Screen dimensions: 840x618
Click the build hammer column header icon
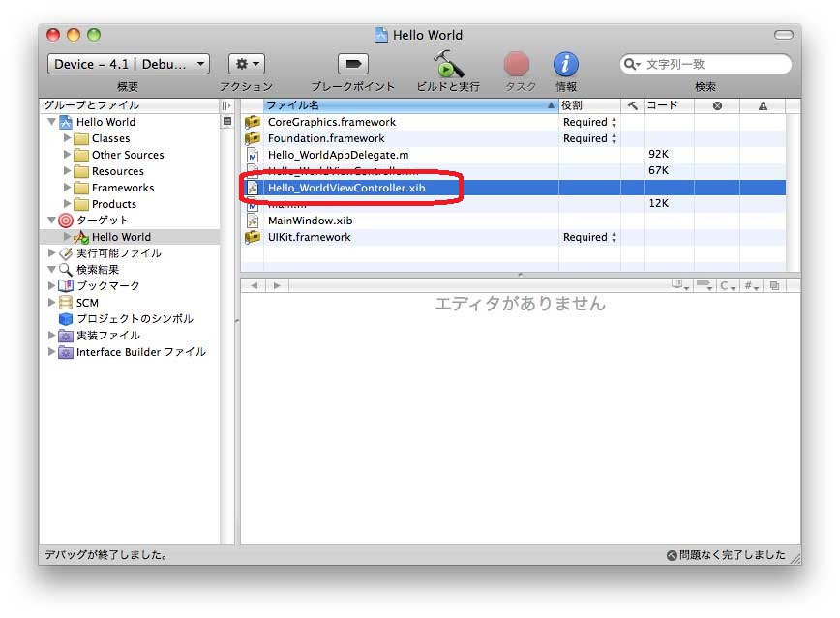click(632, 105)
